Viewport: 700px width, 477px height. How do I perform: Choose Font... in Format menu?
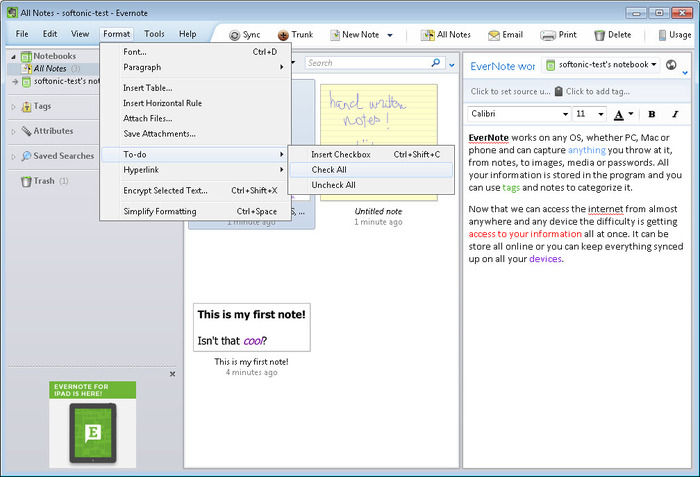tap(196, 52)
